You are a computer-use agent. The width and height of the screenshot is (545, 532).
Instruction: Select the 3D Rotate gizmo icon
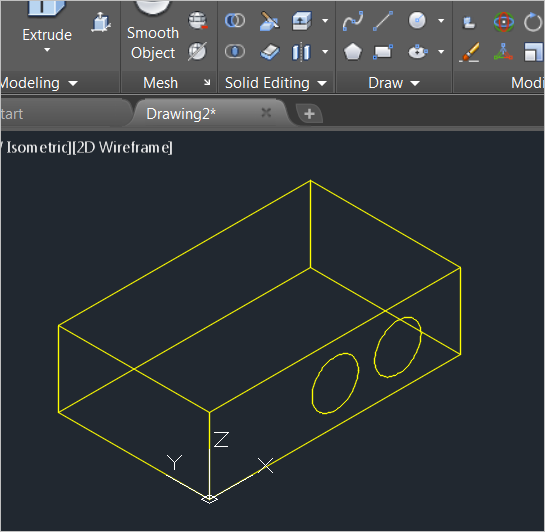503,22
